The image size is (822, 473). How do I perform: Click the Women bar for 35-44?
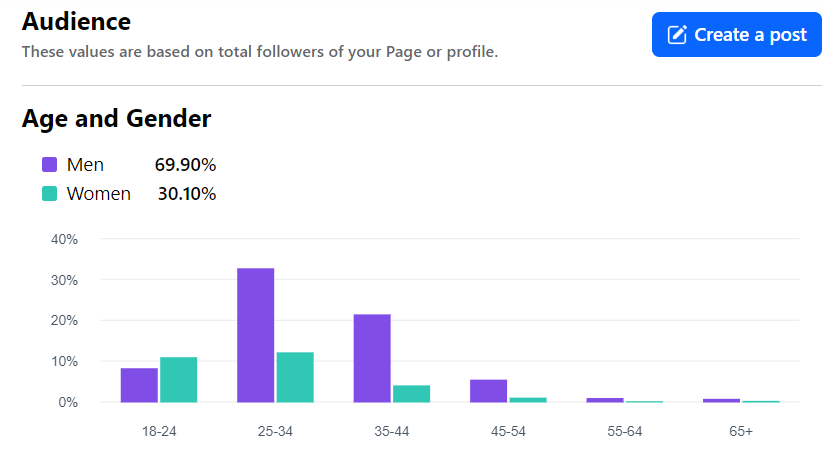coord(411,393)
